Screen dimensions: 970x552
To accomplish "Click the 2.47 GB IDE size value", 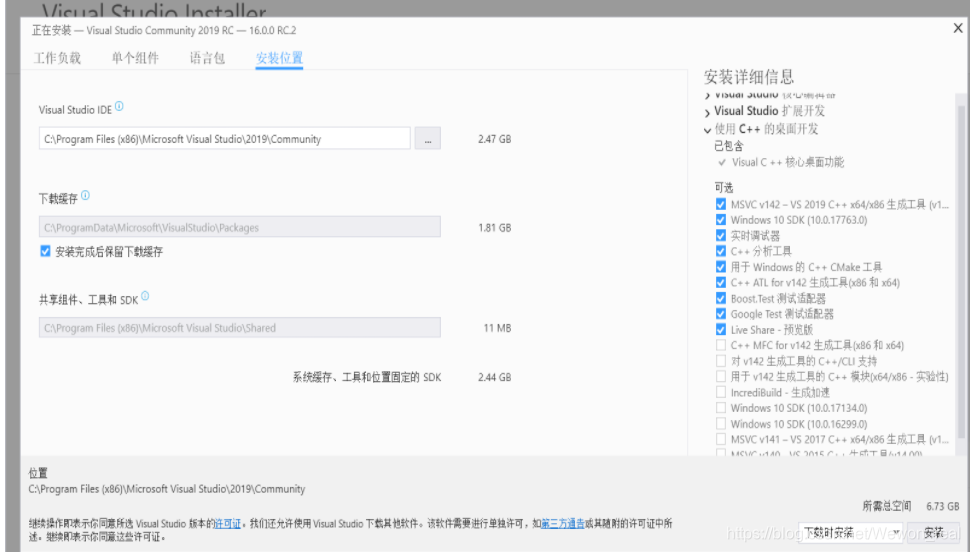I will (494, 139).
